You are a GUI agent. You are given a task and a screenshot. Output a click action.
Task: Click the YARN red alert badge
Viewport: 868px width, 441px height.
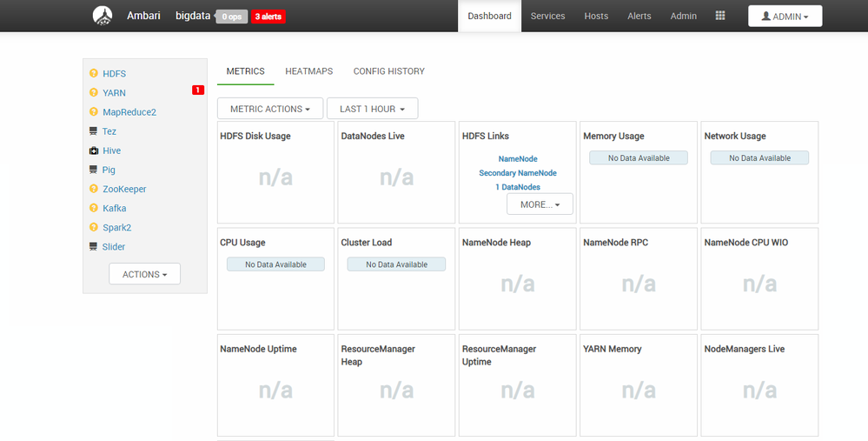point(198,90)
